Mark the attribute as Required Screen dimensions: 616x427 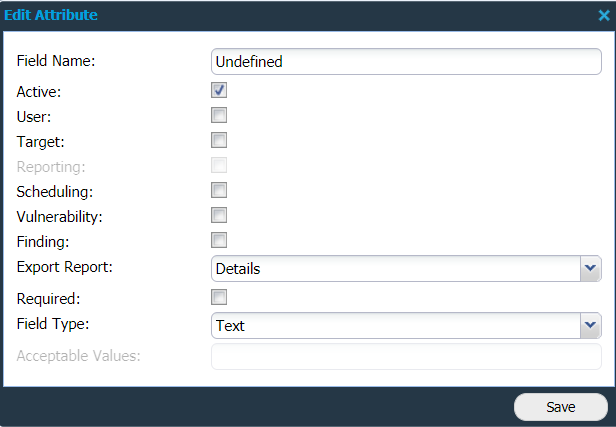click(219, 297)
